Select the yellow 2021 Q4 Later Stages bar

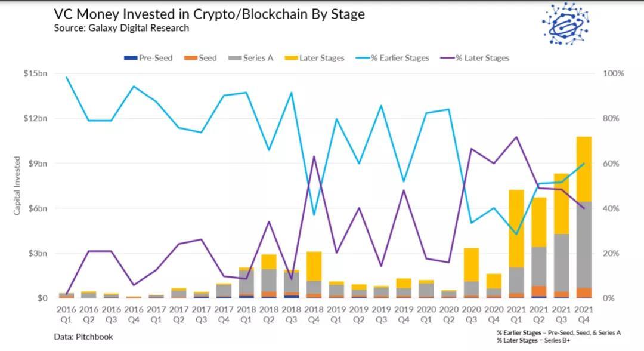(584, 169)
